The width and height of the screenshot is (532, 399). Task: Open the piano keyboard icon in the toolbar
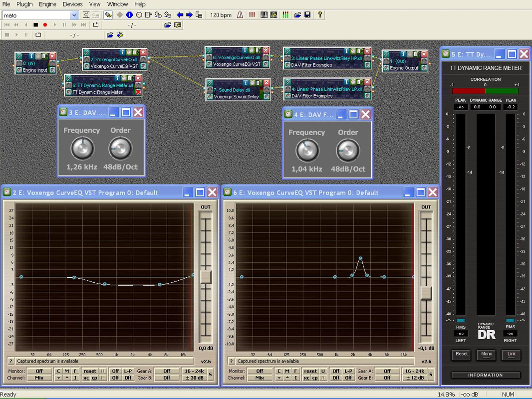(x=264, y=15)
